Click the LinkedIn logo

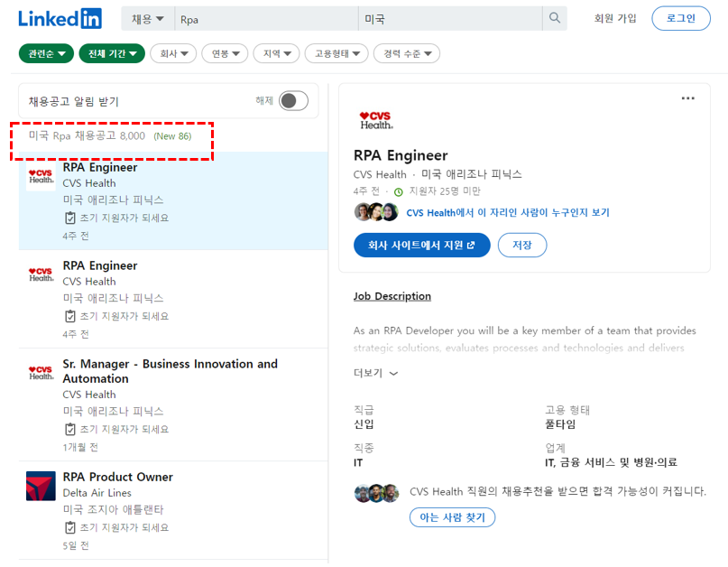[x=60, y=19]
